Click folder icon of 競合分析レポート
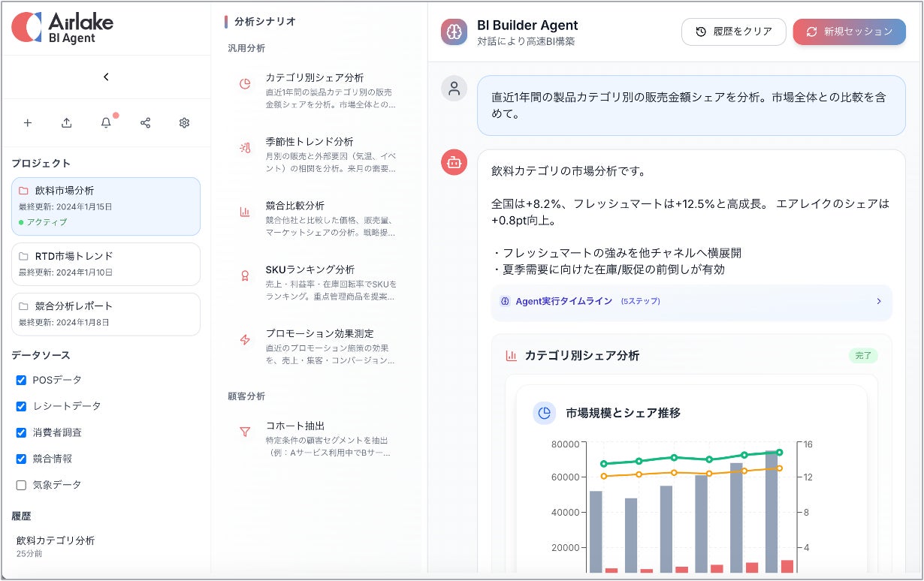This screenshot has width=924, height=581. pyautogui.click(x=23, y=306)
